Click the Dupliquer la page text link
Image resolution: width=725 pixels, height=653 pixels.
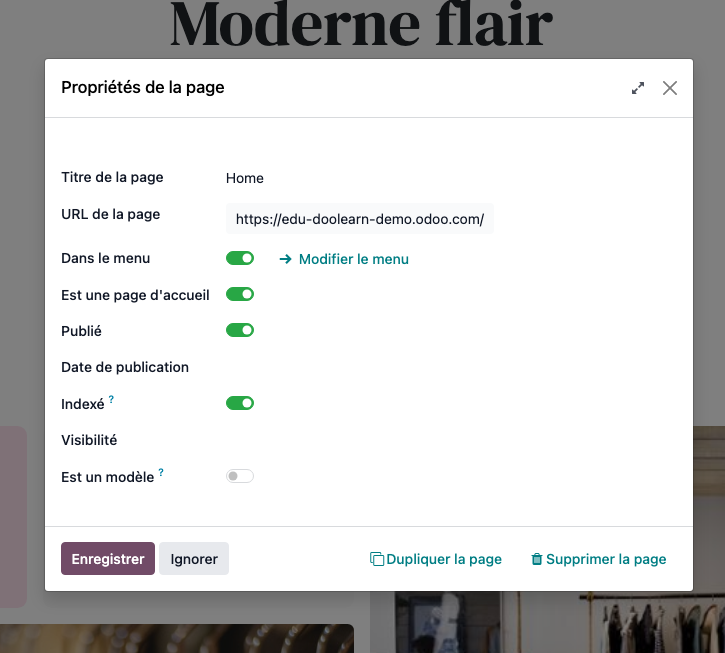tap(444, 560)
